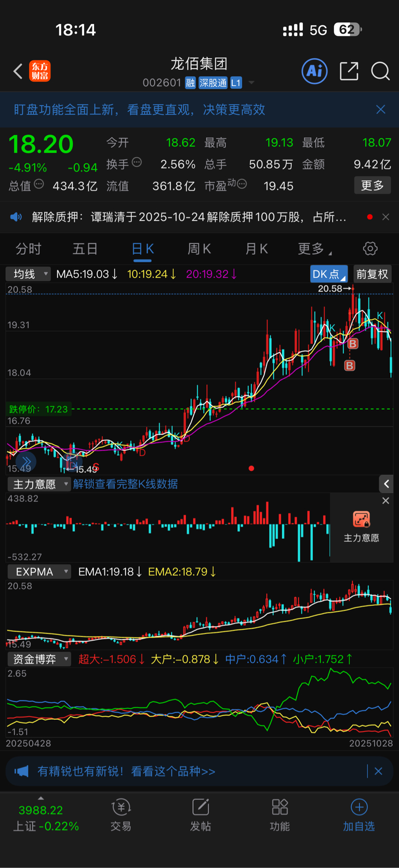Tap the 主力意愿 locked chart icon

(x=362, y=519)
